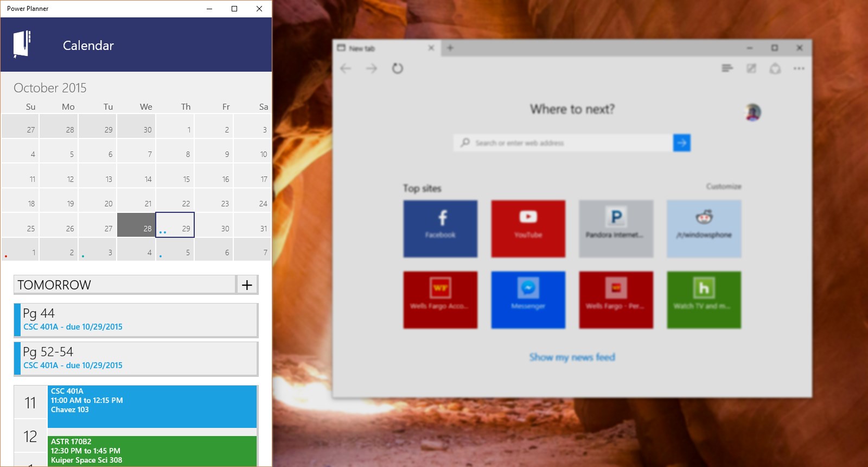Click the back arrow in the browser window

pos(346,68)
